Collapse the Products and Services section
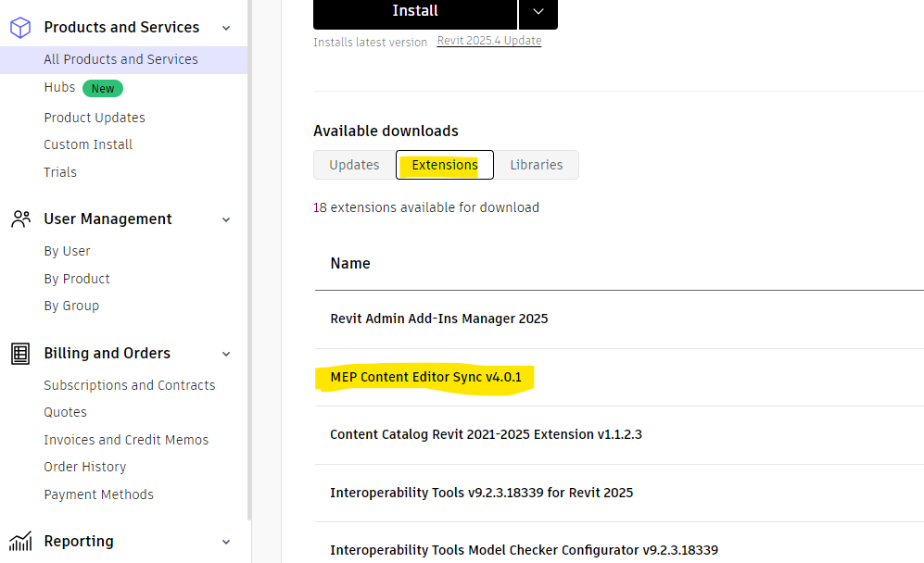Viewport: 924px width, 563px height. [225, 28]
